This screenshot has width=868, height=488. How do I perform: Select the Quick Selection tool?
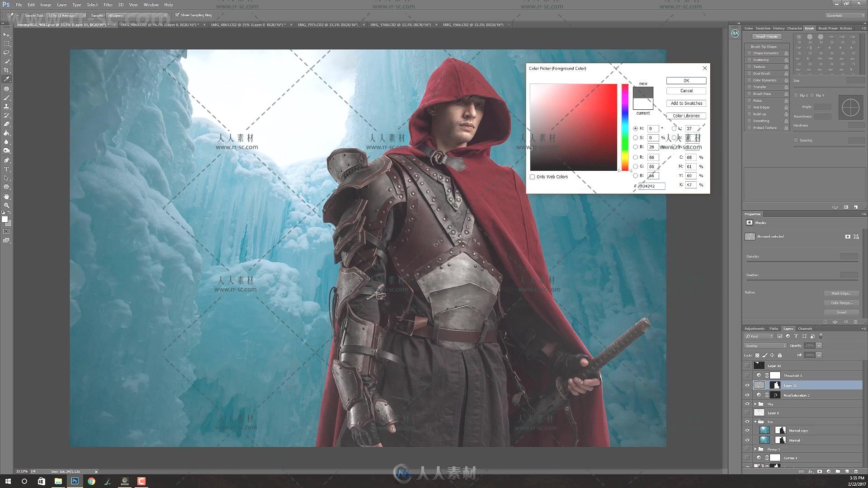(x=6, y=61)
